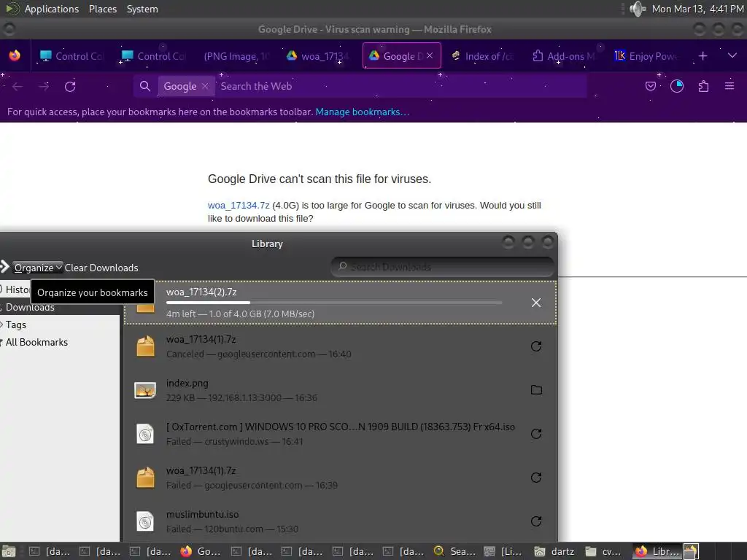Open the Libr... taskbar window button
This screenshot has width=747, height=560.
(x=657, y=551)
